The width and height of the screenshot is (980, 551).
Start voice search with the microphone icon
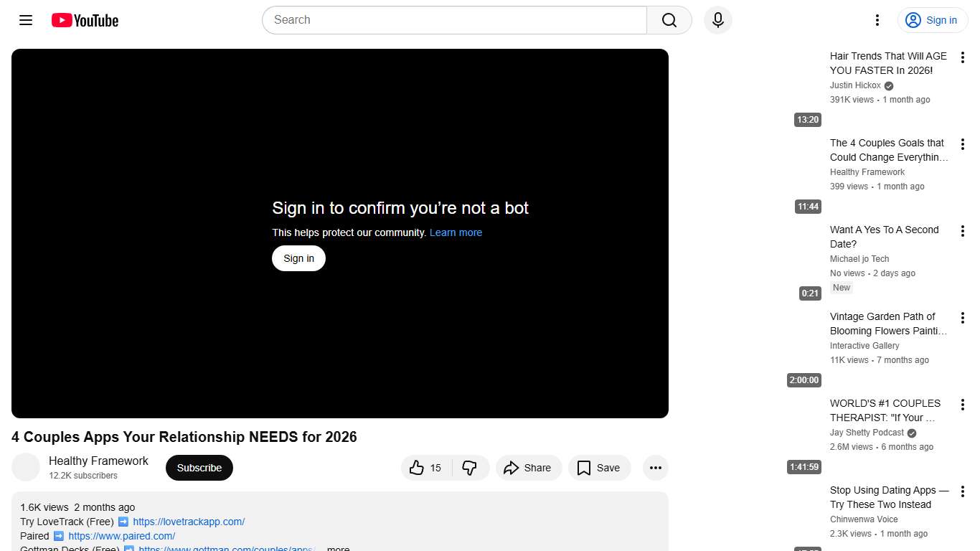[x=717, y=20]
